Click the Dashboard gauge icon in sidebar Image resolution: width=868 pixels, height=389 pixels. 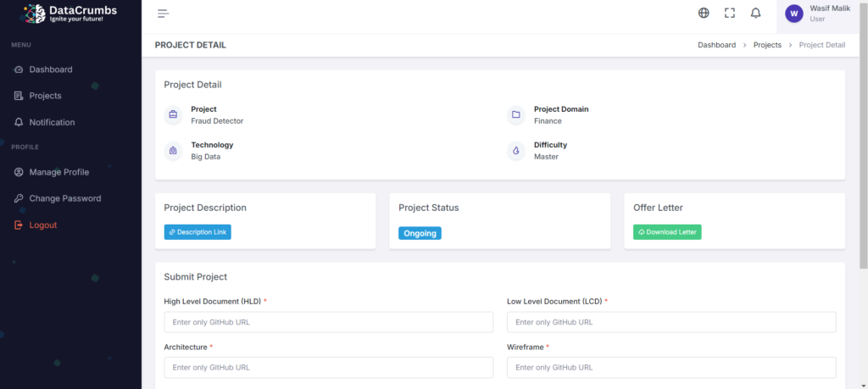pyautogui.click(x=19, y=69)
